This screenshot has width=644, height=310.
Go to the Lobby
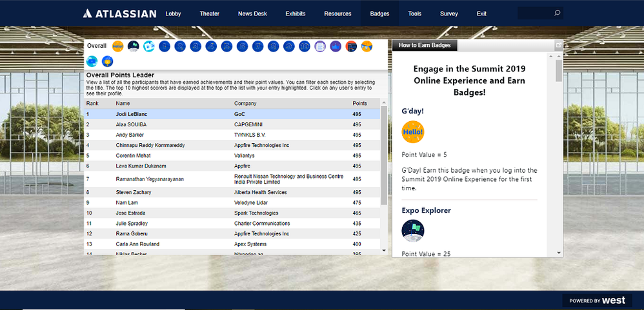173,14
